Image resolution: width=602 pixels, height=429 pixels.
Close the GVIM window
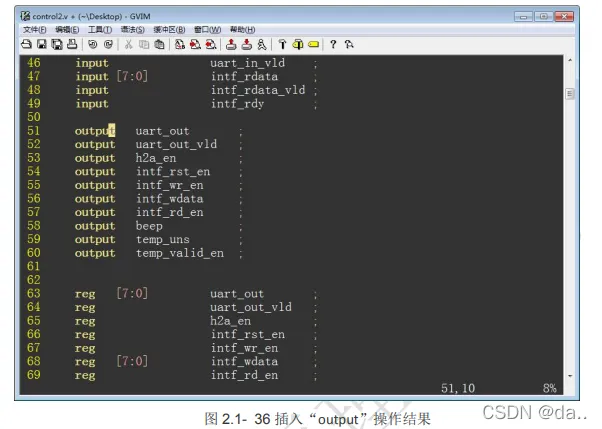click(x=564, y=17)
